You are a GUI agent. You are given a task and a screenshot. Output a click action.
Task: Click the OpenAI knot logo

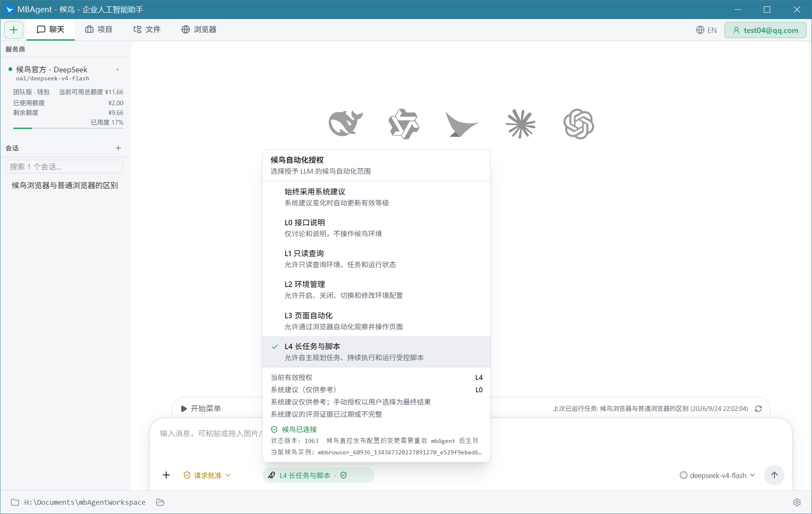pyautogui.click(x=579, y=124)
